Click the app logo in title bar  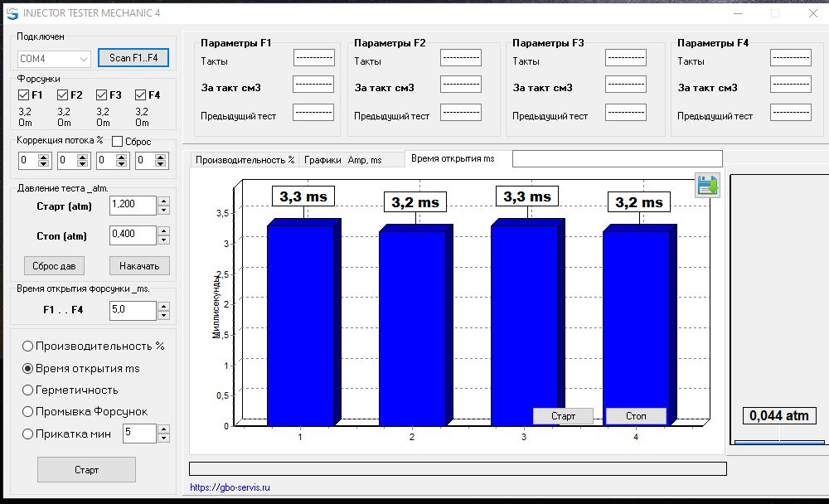(x=12, y=13)
